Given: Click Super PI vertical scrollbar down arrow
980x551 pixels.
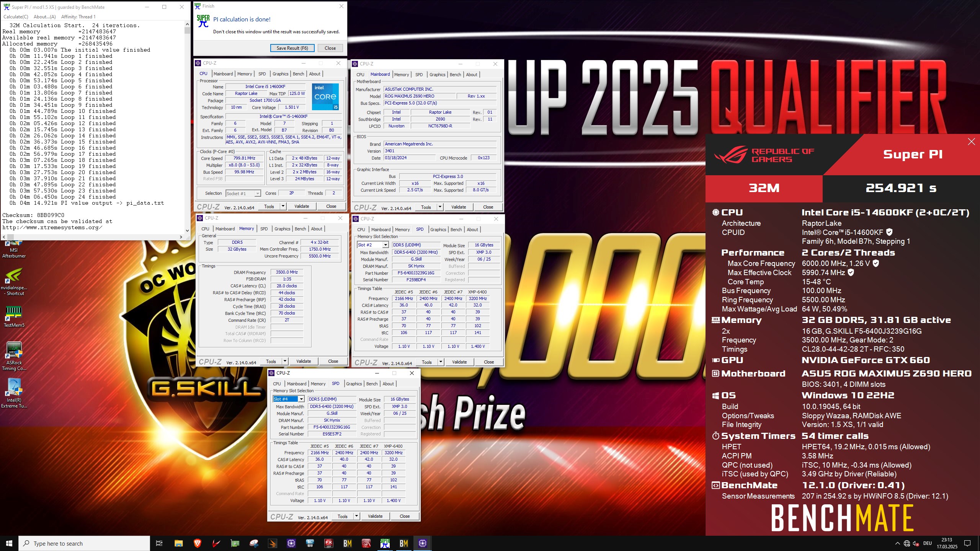Looking at the screenshot, I should pyautogui.click(x=187, y=230).
